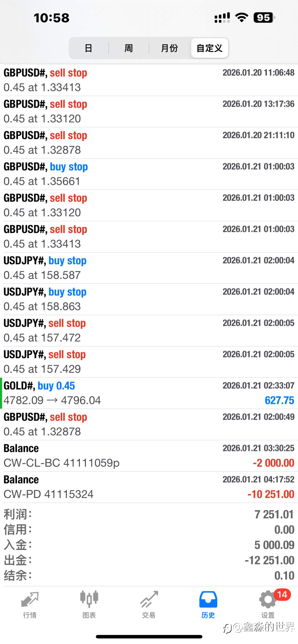
Task: Open the 图表 chart icon
Action: tap(89, 600)
